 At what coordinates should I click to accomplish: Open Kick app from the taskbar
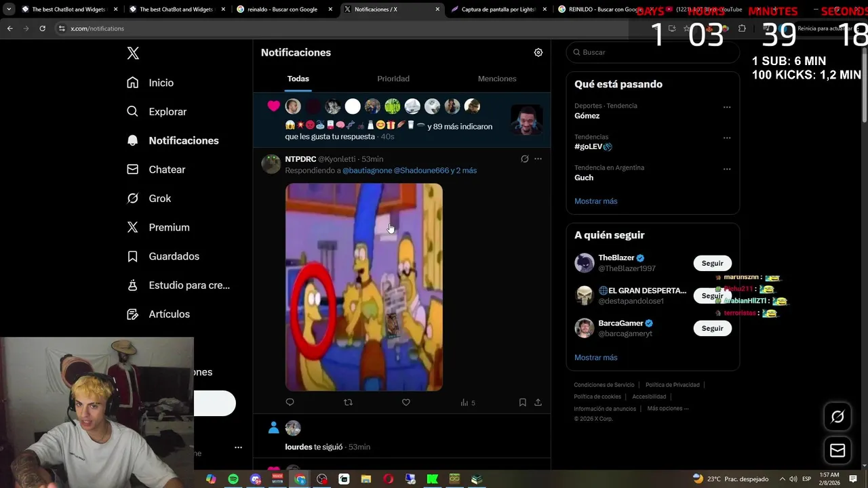(x=432, y=479)
